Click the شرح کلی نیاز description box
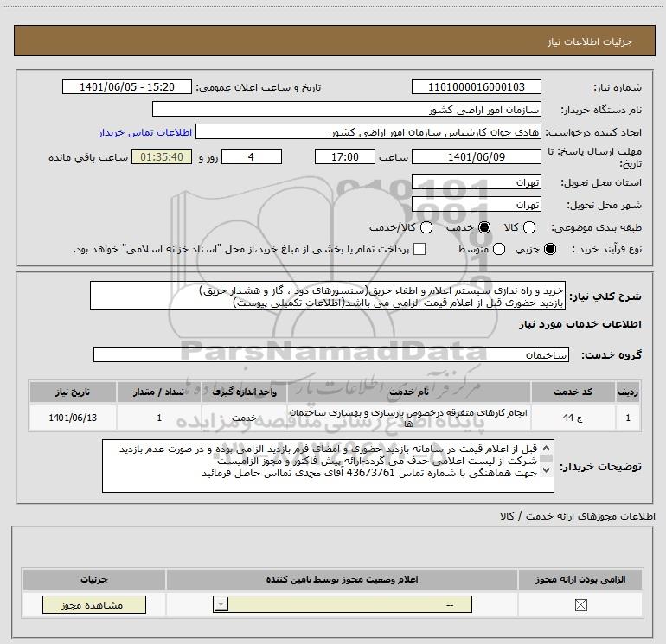Viewport: 666px width, 644px height. (x=328, y=296)
